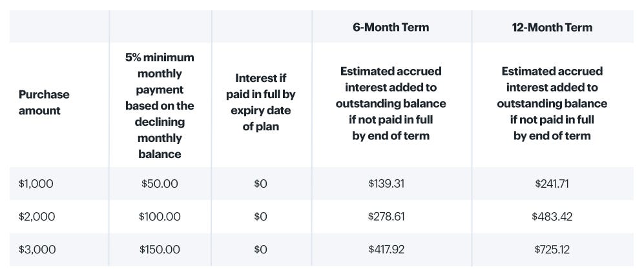Screen dimensions: 644x278
Task: Select Interest if paid in full header
Action: [261, 102]
